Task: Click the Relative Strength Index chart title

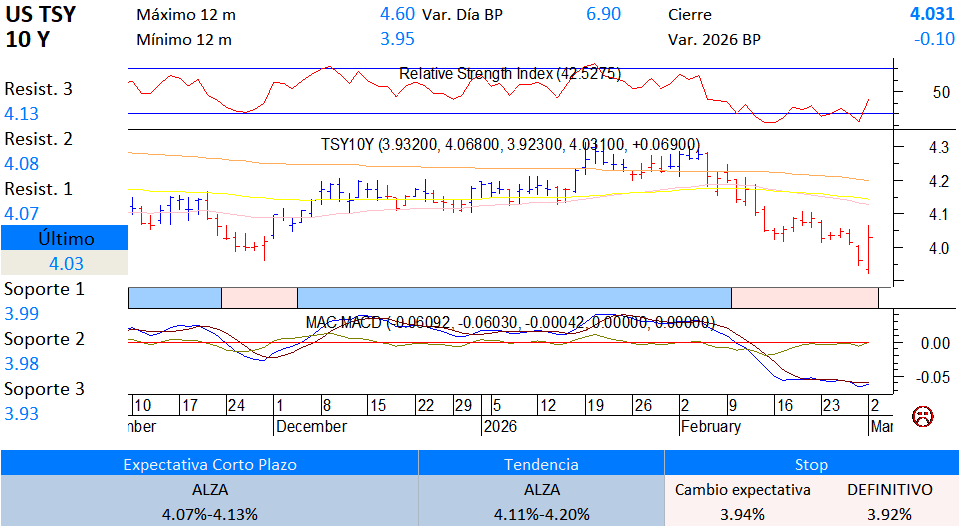Action: [510, 74]
